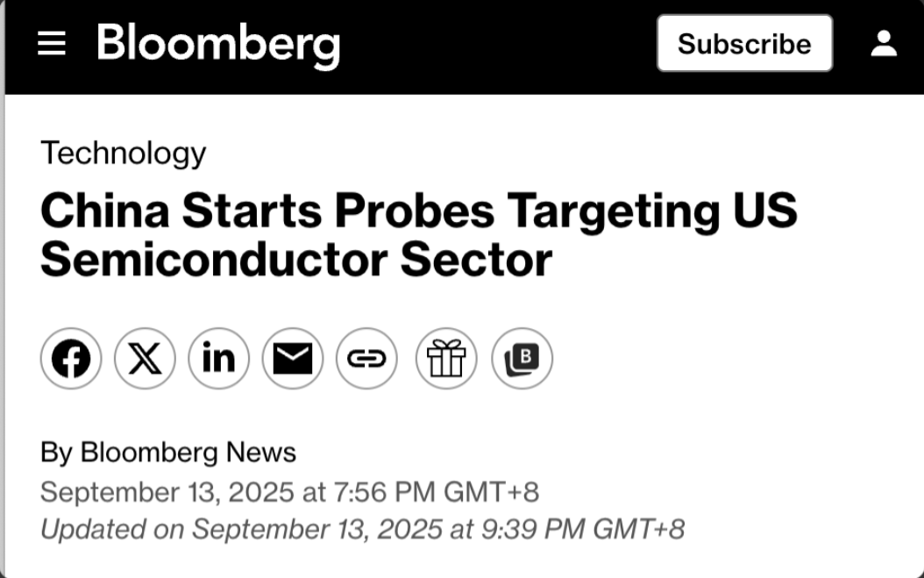Image resolution: width=924 pixels, height=578 pixels.
Task: Go to Bloomberg homepage via logo
Action: tap(218, 46)
